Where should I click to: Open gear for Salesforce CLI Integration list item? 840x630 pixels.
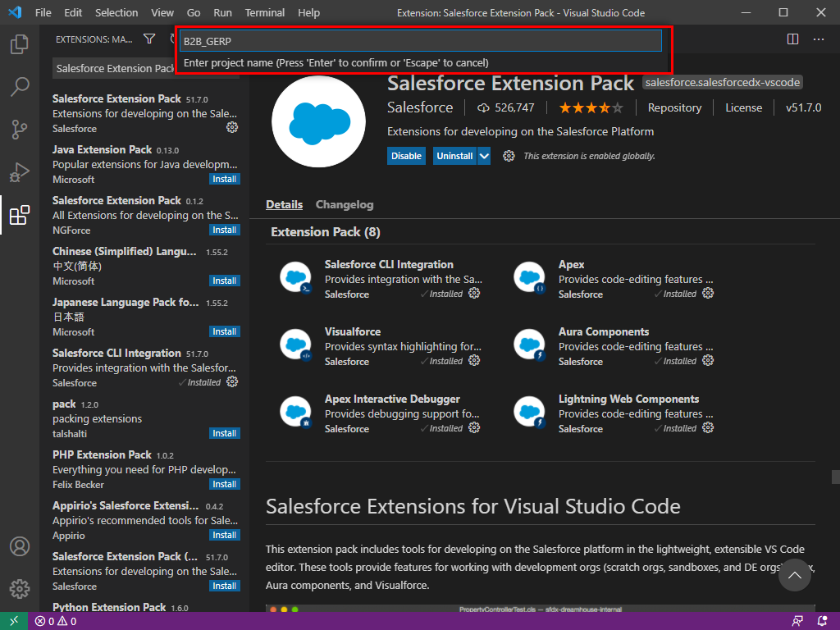pyautogui.click(x=232, y=381)
